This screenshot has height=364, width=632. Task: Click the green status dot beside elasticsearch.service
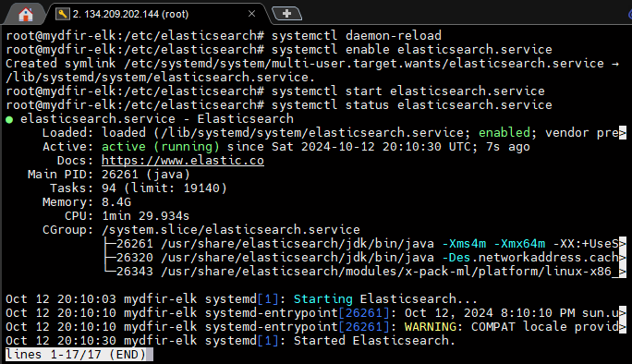[x=9, y=120]
